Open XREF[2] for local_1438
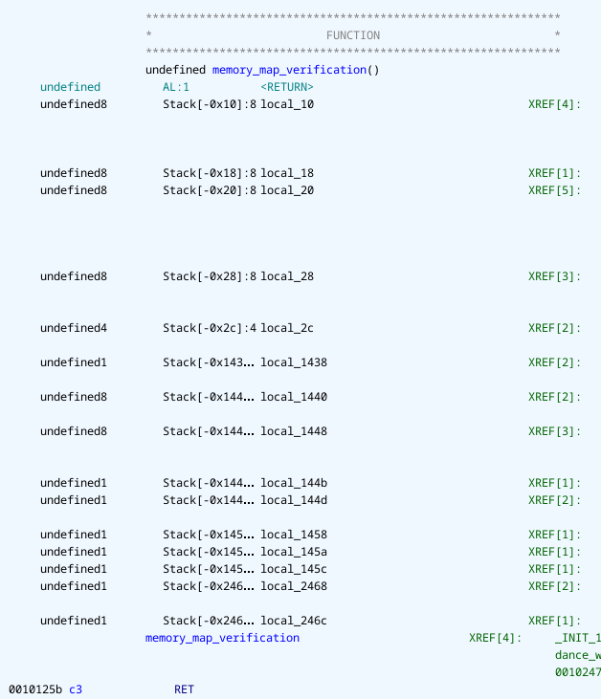Viewport: 601px width, 700px height. (x=554, y=362)
